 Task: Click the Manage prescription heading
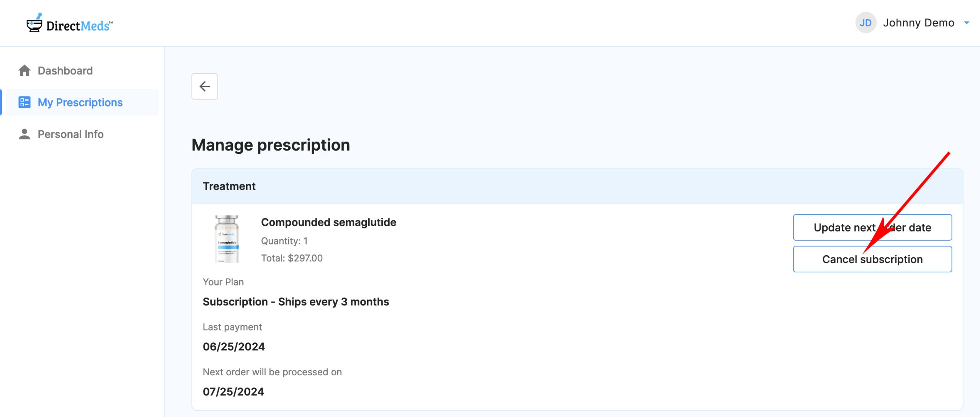coord(271,145)
